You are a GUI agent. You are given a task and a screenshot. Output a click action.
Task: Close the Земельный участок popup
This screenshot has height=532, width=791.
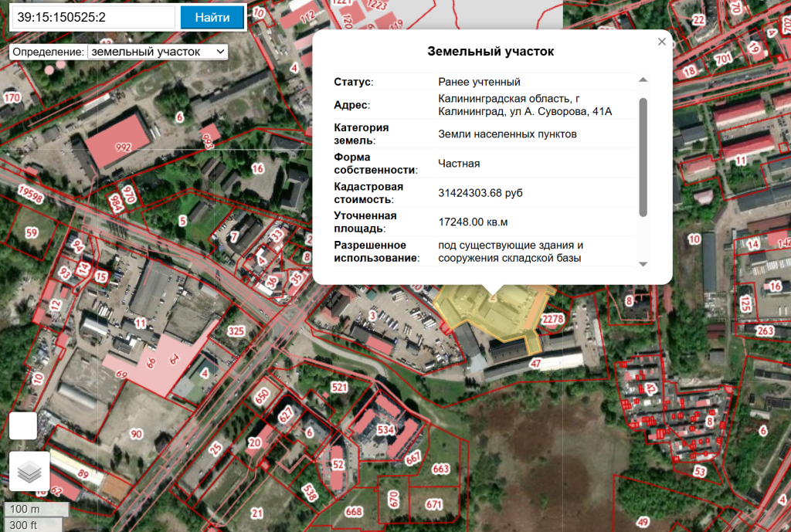[x=661, y=42]
